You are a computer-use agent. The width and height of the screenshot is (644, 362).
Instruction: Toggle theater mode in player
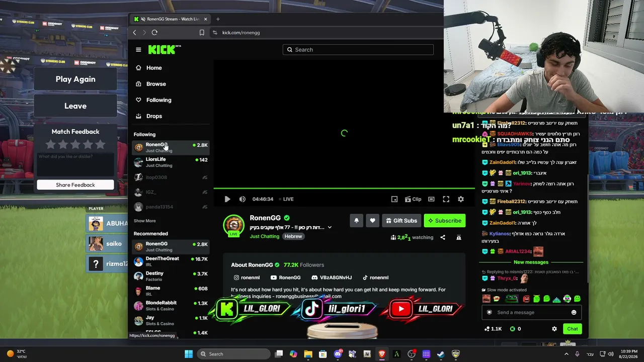(x=431, y=199)
